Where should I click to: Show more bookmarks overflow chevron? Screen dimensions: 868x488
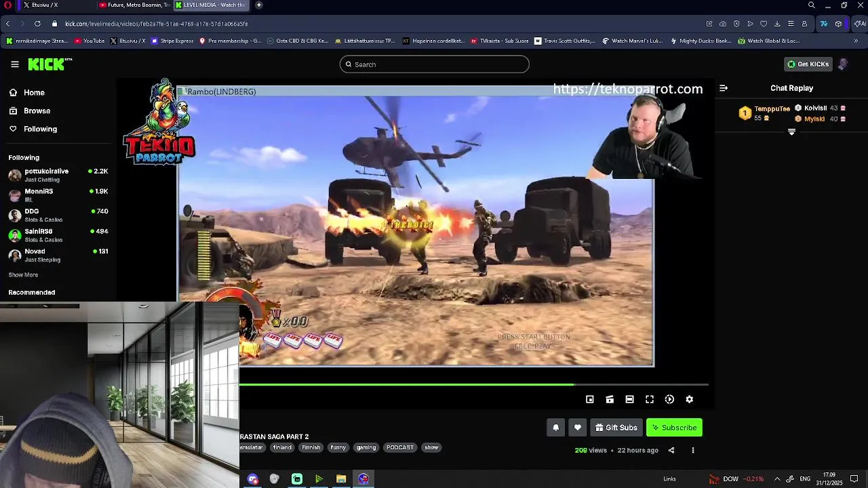(856, 41)
